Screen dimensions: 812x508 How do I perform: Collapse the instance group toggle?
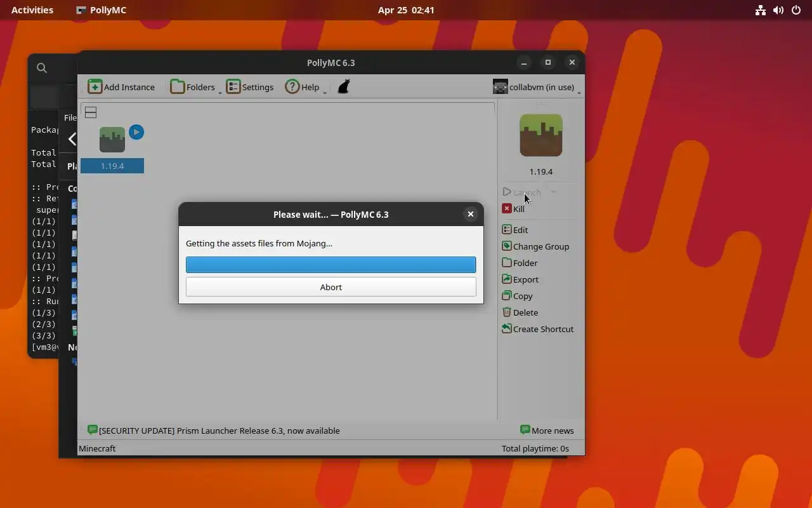click(x=91, y=112)
